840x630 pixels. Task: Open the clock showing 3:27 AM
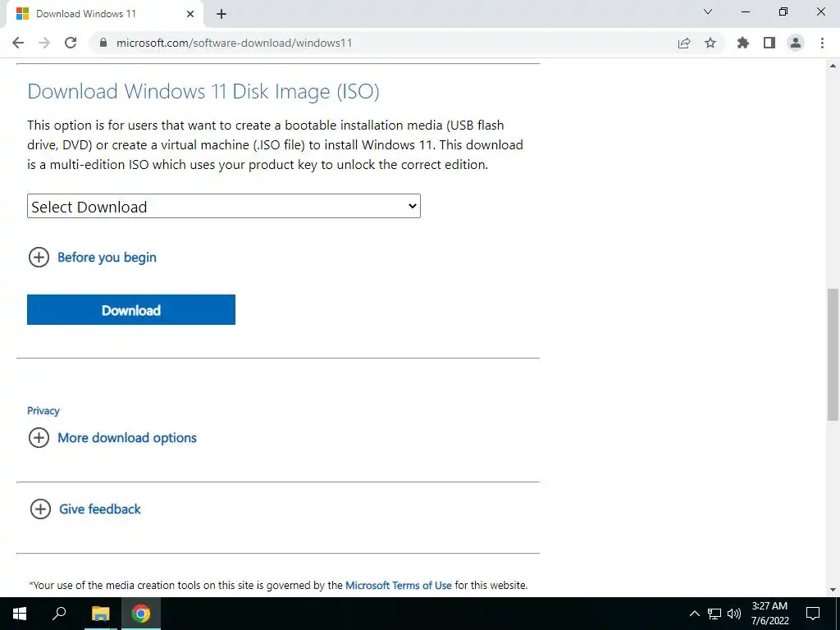[769, 614]
